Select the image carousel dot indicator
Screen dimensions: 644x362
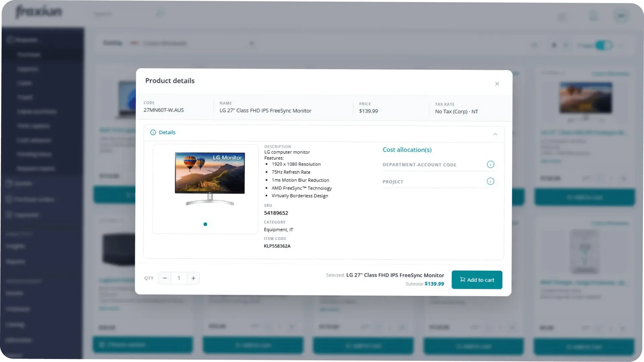click(x=205, y=224)
